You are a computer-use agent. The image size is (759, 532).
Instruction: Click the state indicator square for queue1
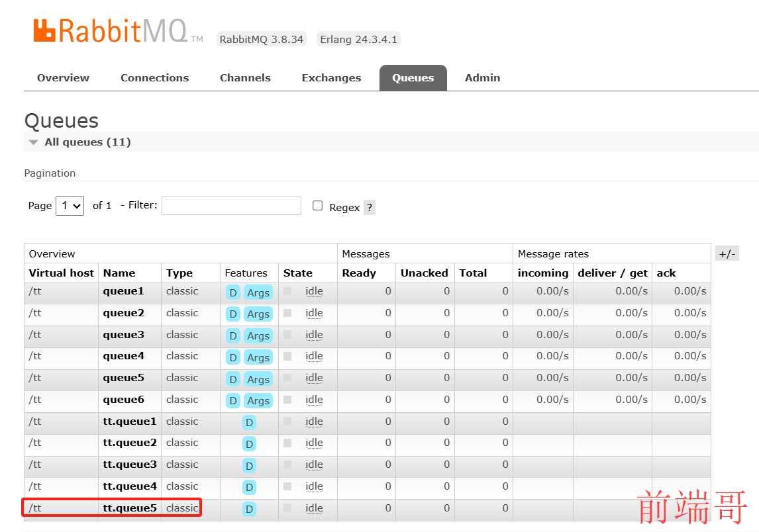(x=287, y=291)
